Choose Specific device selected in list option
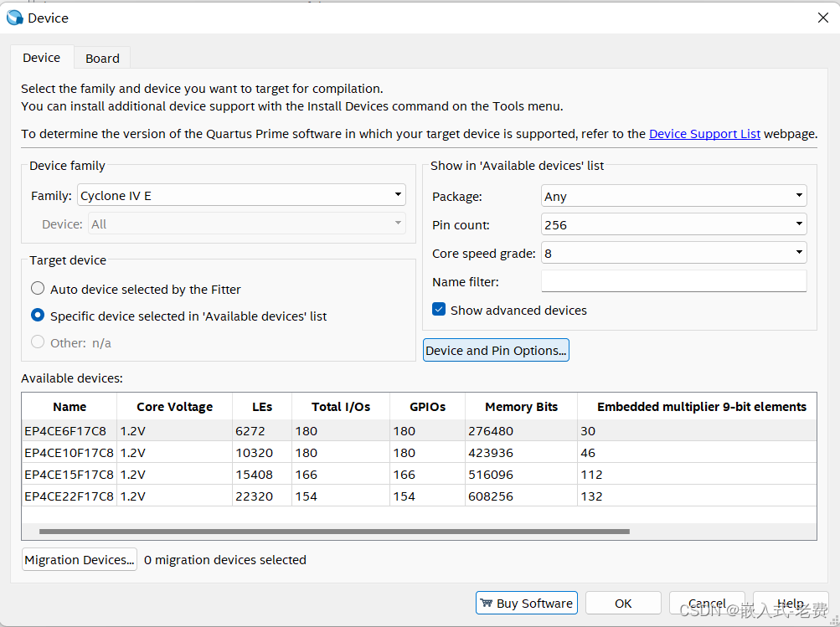The height and width of the screenshot is (627, 840). coord(38,316)
